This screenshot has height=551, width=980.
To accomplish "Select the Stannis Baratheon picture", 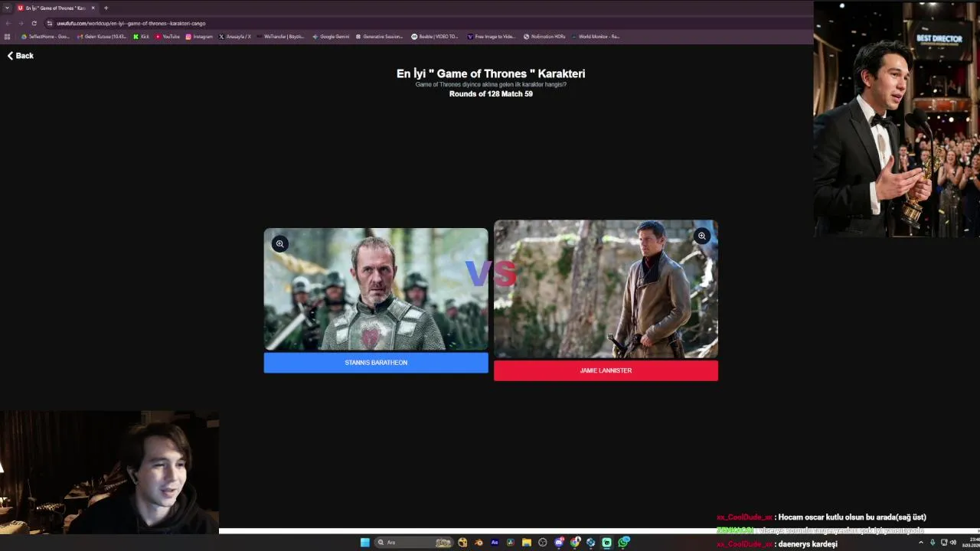I will pos(376,289).
